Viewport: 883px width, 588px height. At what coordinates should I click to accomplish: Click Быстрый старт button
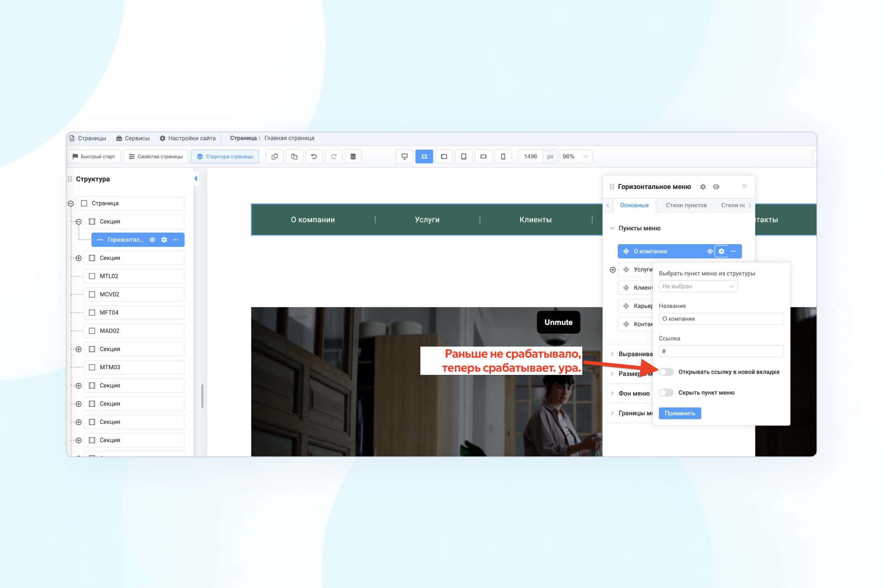click(x=94, y=156)
